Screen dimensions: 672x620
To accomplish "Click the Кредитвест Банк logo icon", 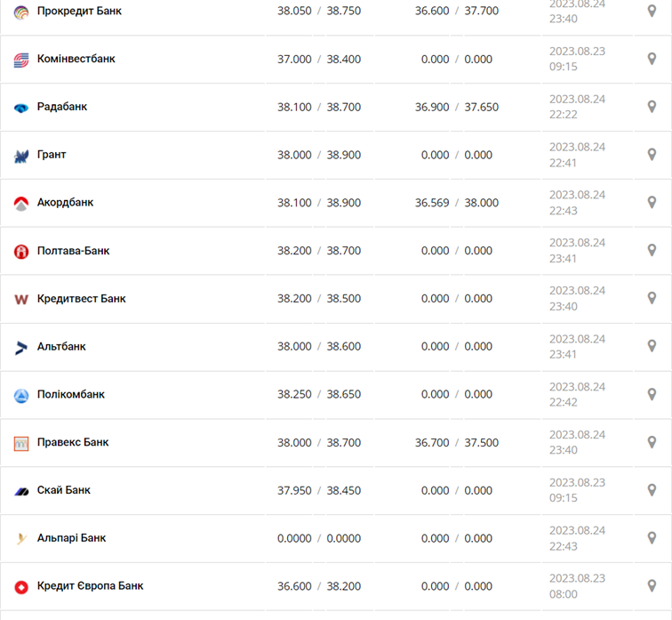I will [x=21, y=300].
